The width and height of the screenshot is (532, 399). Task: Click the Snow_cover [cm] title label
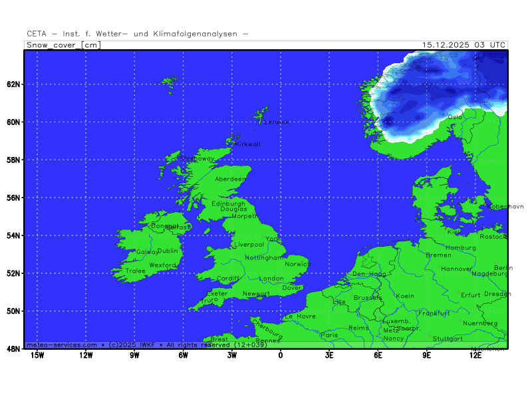point(63,45)
